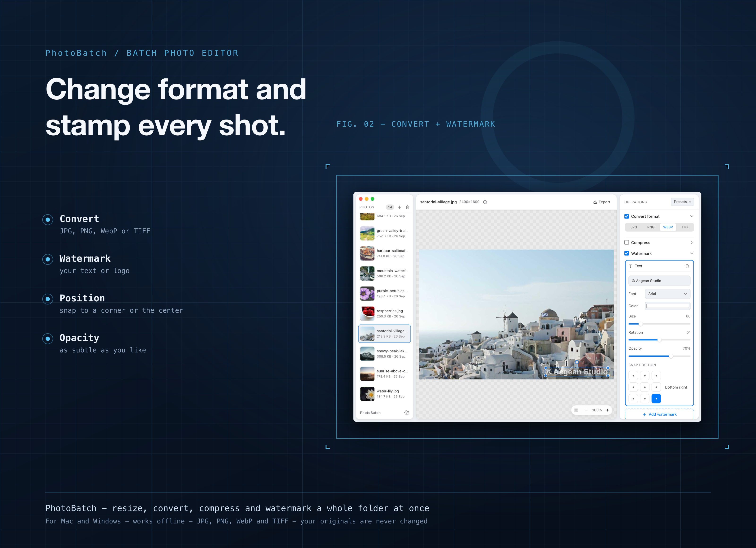This screenshot has height=548, width=756.
Task: Collapse the Watermark section chevron
Action: (x=691, y=253)
